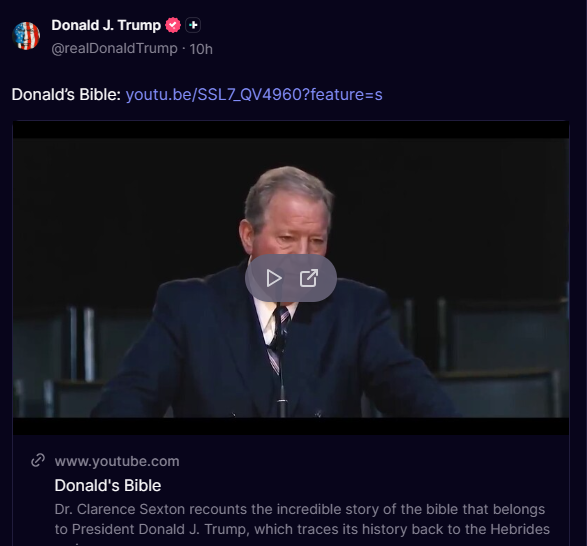Viewport: 587px width, 546px height.
Task: Open the video in external window icon
Action: click(309, 278)
